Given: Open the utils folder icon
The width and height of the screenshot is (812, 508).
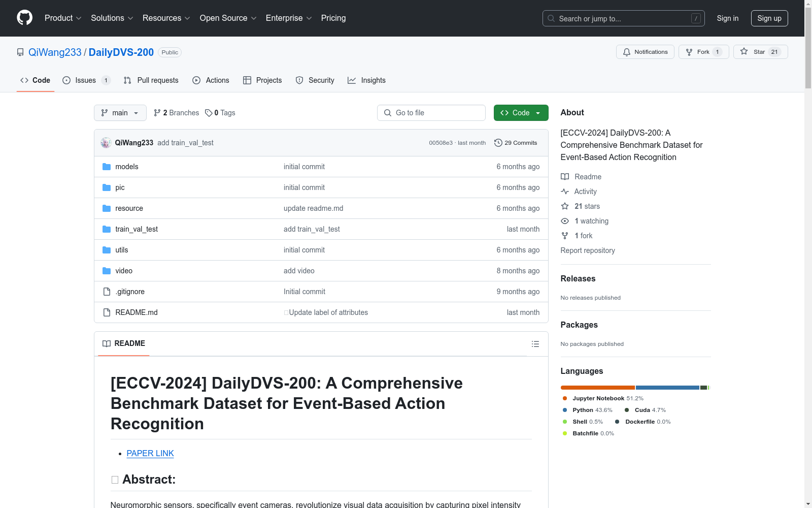Looking at the screenshot, I should tap(107, 250).
